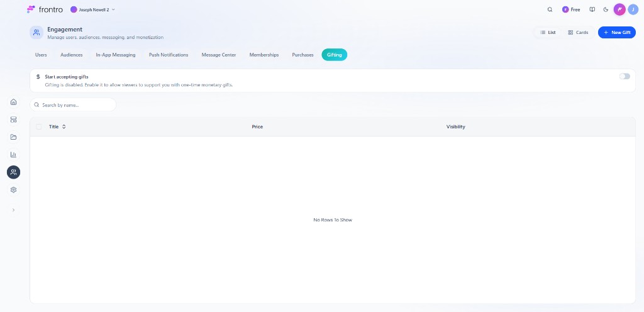Open the Joseph Newell 2 workspace dropdown
This screenshot has width=644, height=312.
tap(92, 9)
